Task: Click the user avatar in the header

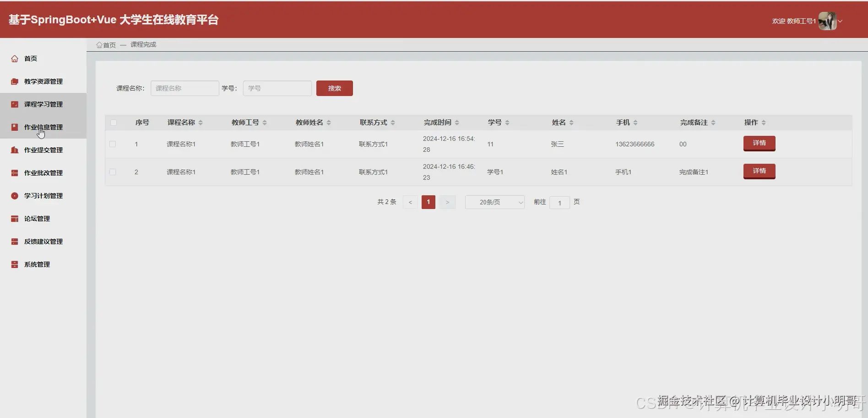Action: 827,21
